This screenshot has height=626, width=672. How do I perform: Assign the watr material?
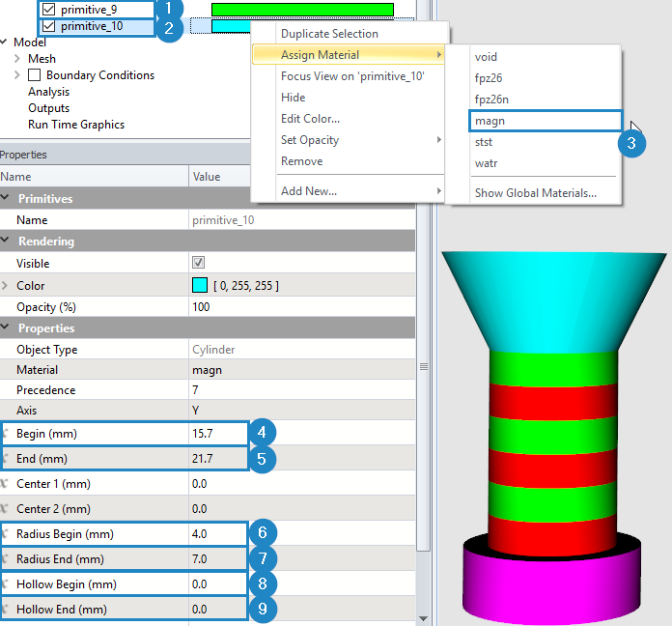click(486, 163)
